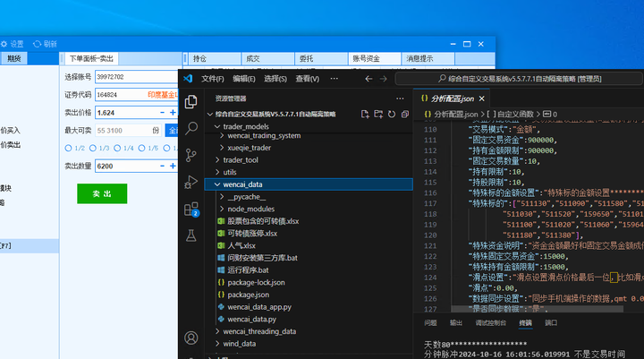The image size is (644, 359).
Task: Open the Testing flask view
Action: (191, 235)
